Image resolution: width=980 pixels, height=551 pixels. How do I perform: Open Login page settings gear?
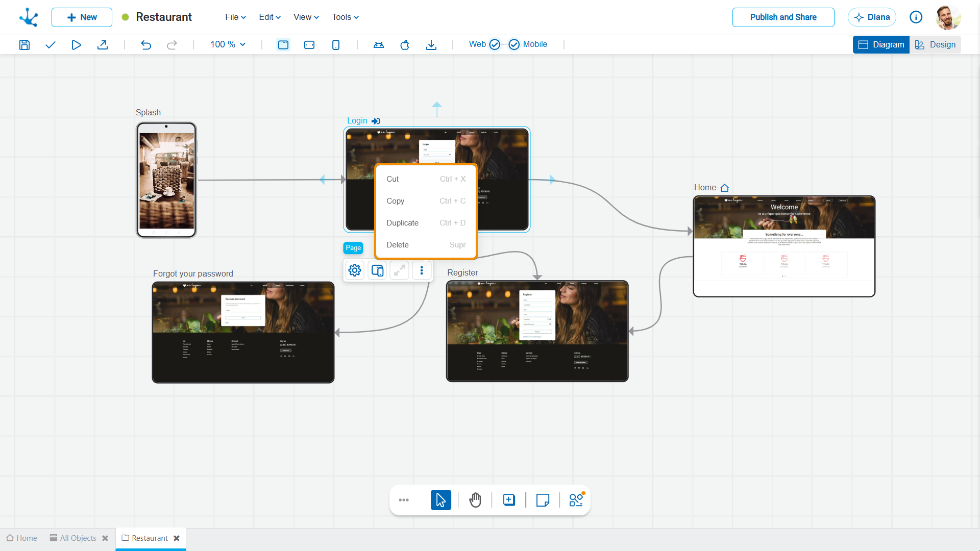point(355,270)
